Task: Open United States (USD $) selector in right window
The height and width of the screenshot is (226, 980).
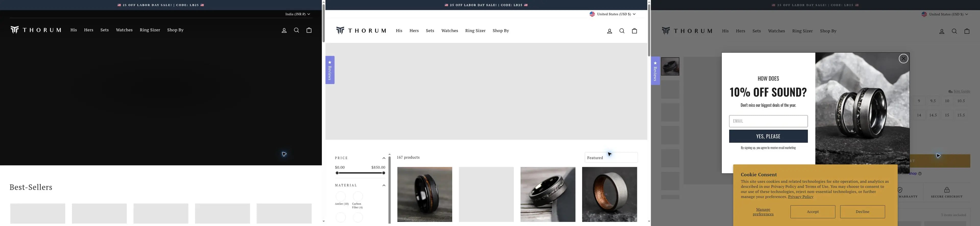Action: point(945,15)
